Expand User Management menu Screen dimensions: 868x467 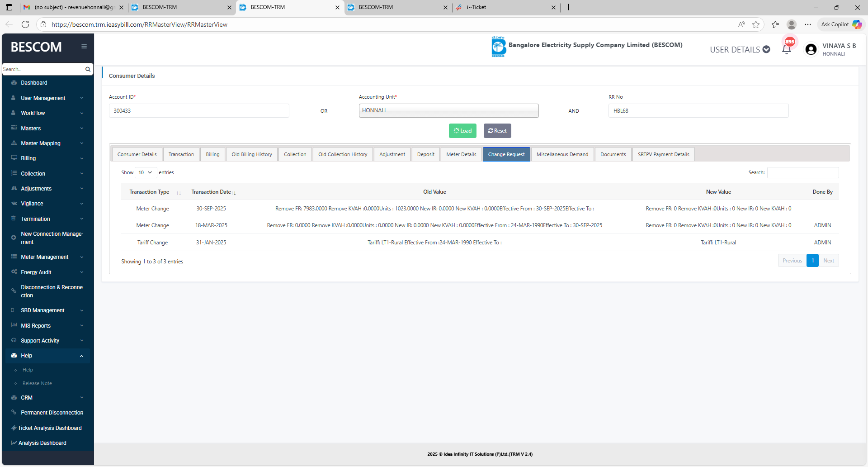(47, 98)
